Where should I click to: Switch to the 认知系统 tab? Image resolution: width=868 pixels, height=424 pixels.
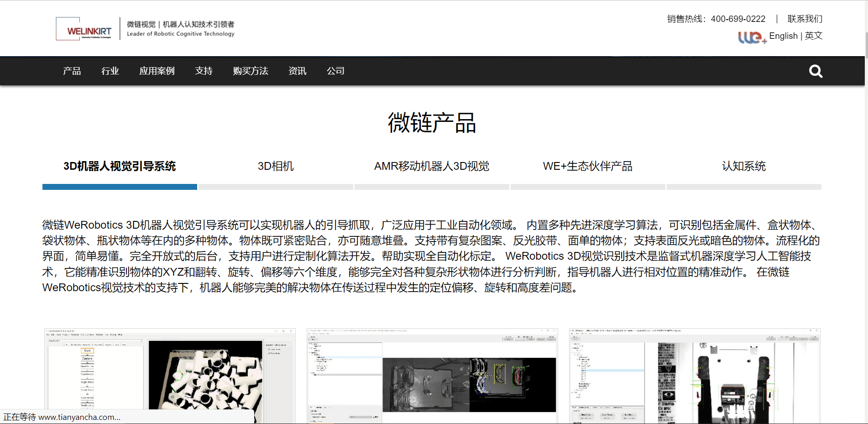click(744, 166)
